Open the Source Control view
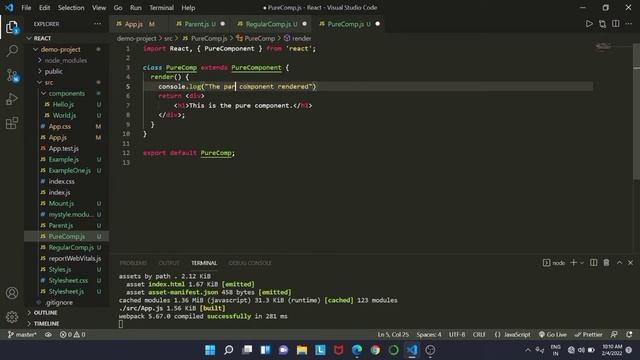Screen dimensions: 640x360 click(x=12, y=75)
